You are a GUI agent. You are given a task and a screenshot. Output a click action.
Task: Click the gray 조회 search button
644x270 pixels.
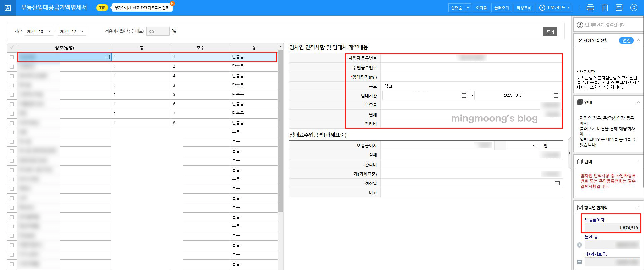pos(550,32)
